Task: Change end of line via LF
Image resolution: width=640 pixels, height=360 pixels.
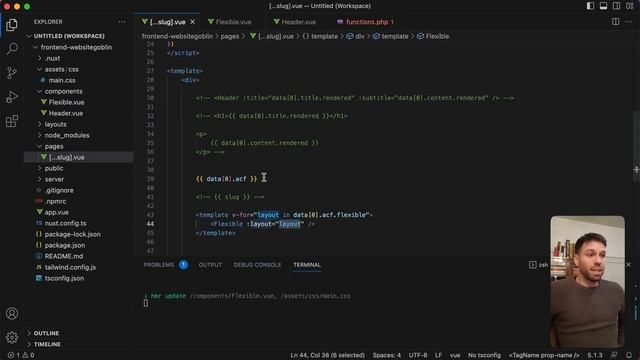Action: (x=438, y=355)
